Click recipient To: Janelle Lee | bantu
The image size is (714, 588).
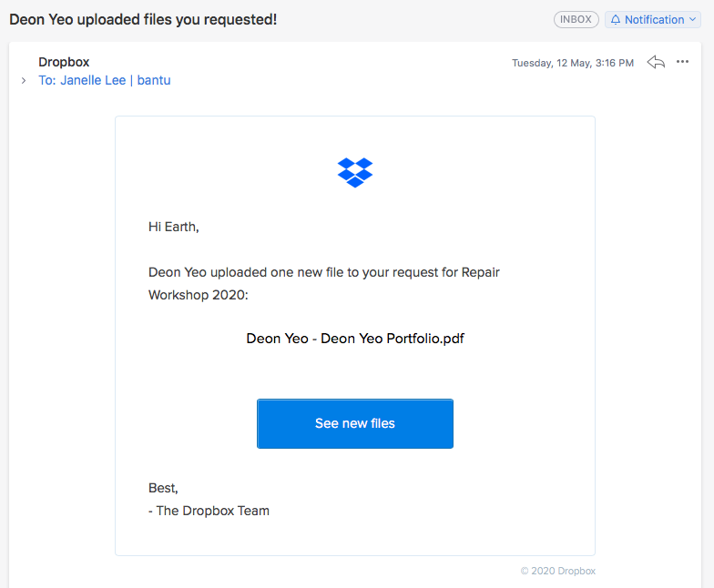click(x=104, y=80)
